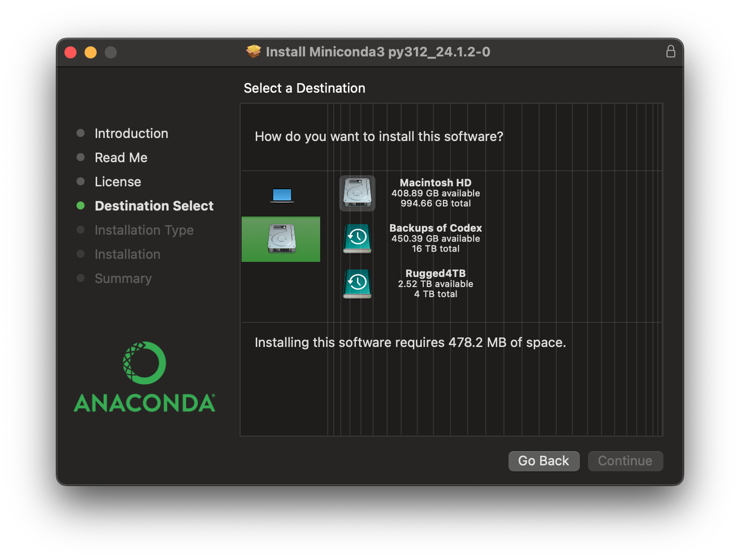Image resolution: width=740 pixels, height=560 pixels.
Task: Click the Summary step in the sidebar
Action: click(123, 278)
